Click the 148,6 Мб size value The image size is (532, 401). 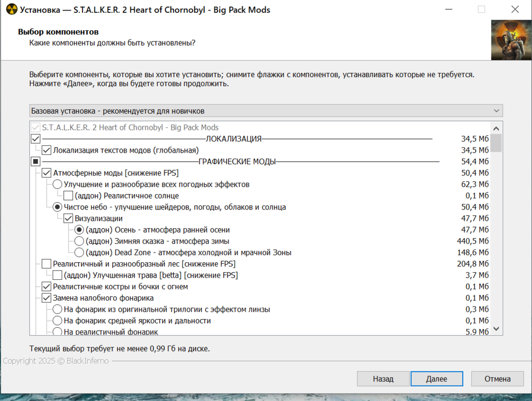coord(472,253)
